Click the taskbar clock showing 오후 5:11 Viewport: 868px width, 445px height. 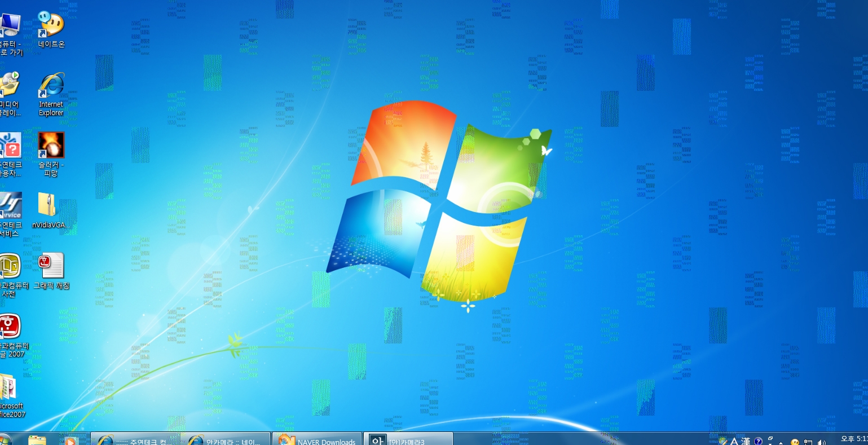pyautogui.click(x=854, y=439)
